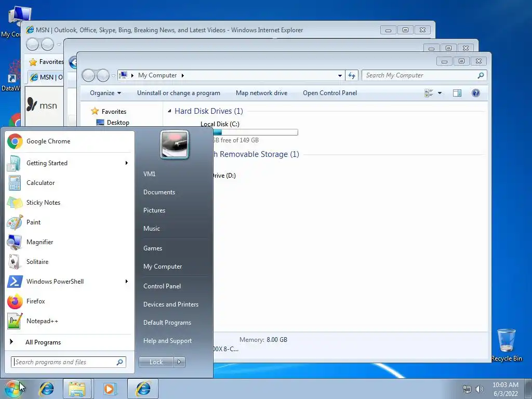
Task: Open Control Panel from Start menu
Action: pyautogui.click(x=162, y=286)
